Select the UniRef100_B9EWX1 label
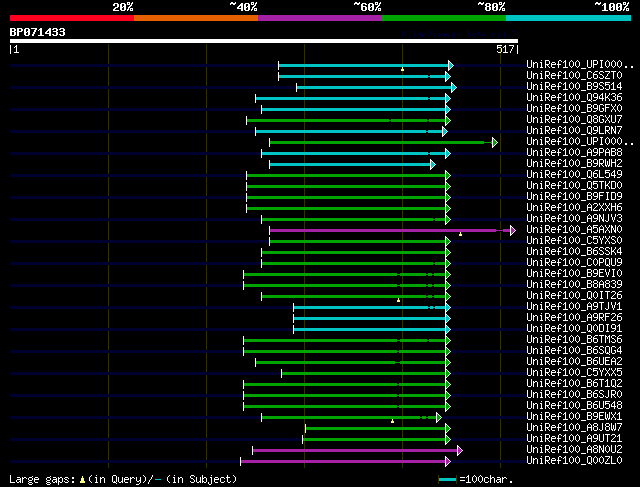The width and height of the screenshot is (640, 487). [x=574, y=417]
